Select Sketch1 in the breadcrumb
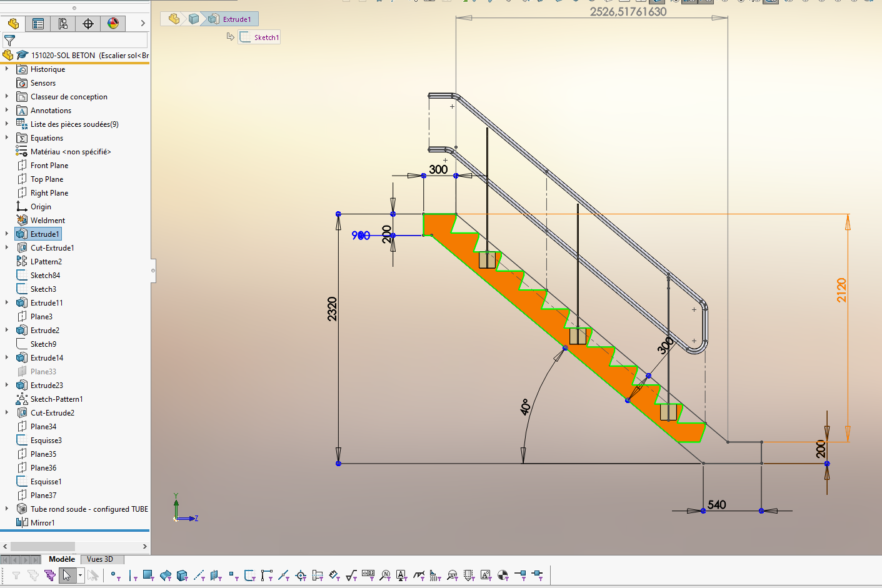 (259, 37)
